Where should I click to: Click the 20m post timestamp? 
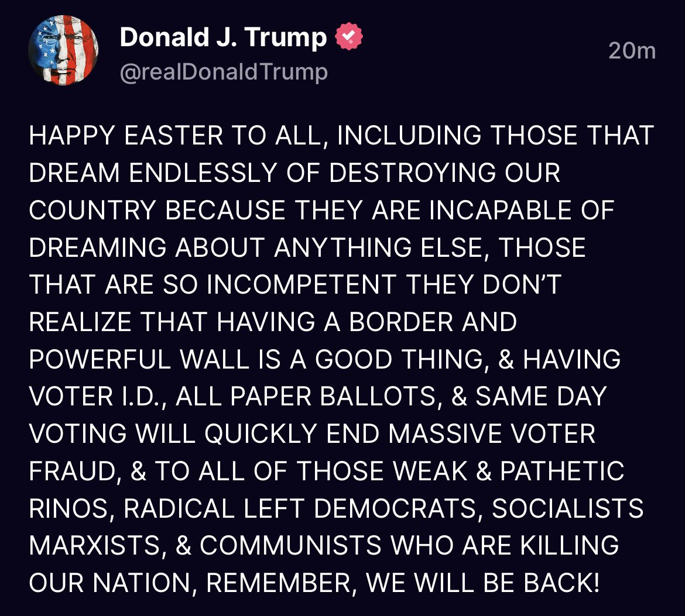point(632,51)
